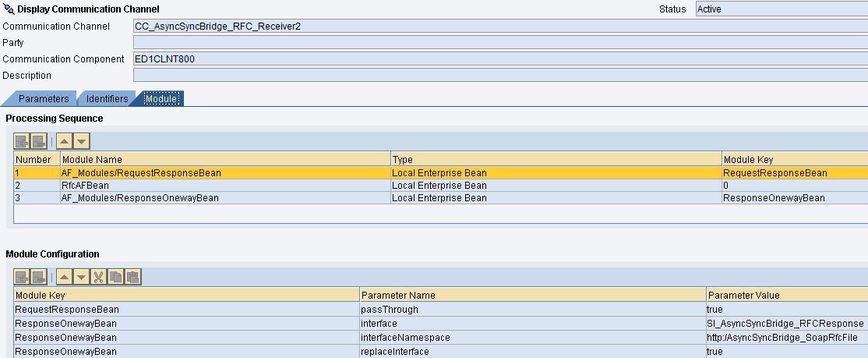The height and width of the screenshot is (358, 868).
Task: Click the Status field showing Active
Action: 779,9
